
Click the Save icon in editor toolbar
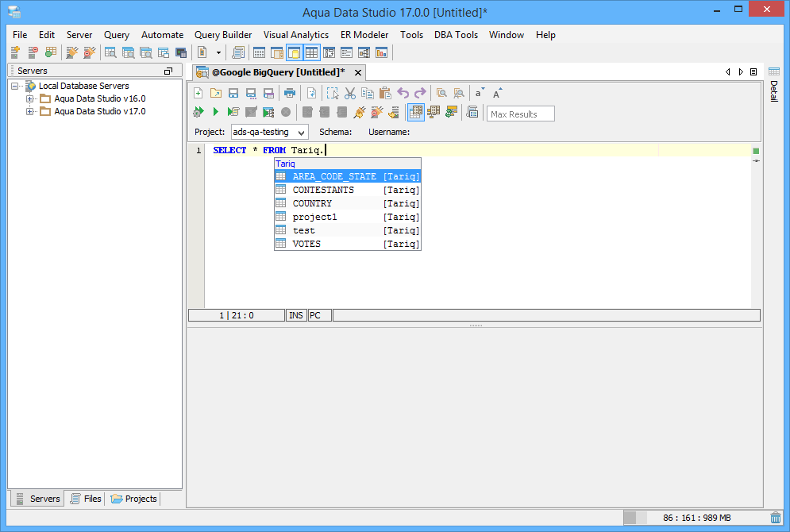click(233, 93)
